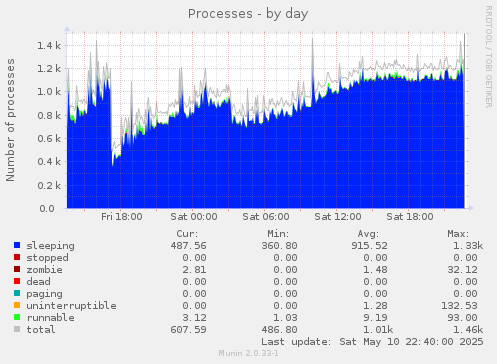Screen dimensions: 497x364
Task: Click sleeping average value 915.52
Action: (x=369, y=246)
